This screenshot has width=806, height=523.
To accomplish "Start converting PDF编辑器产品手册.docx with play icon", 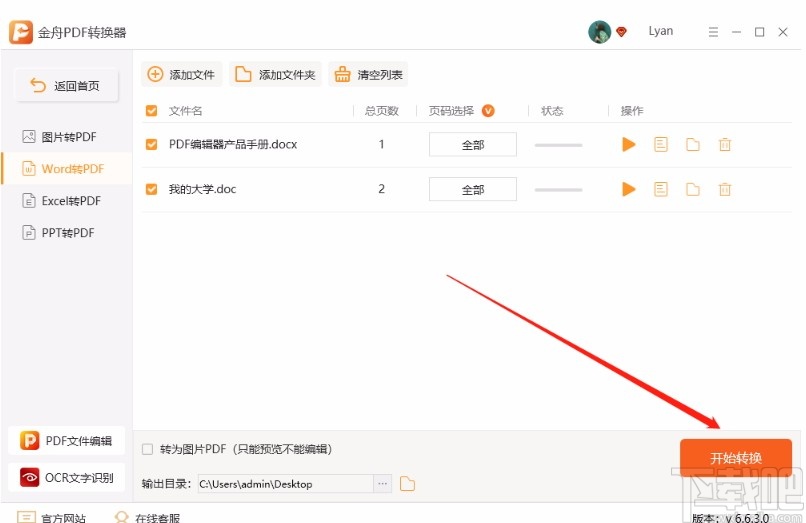I will pyautogui.click(x=628, y=145).
